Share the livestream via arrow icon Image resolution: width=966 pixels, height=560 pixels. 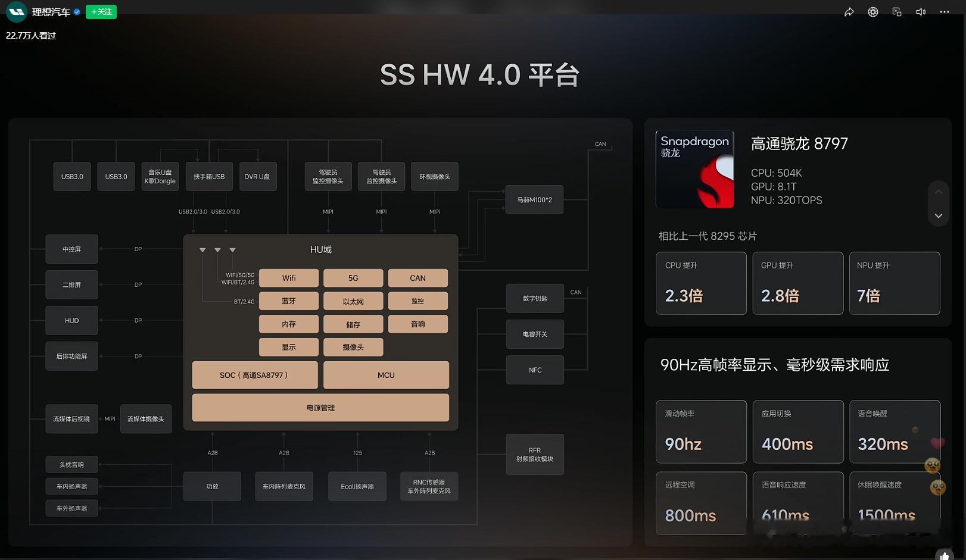pyautogui.click(x=849, y=12)
